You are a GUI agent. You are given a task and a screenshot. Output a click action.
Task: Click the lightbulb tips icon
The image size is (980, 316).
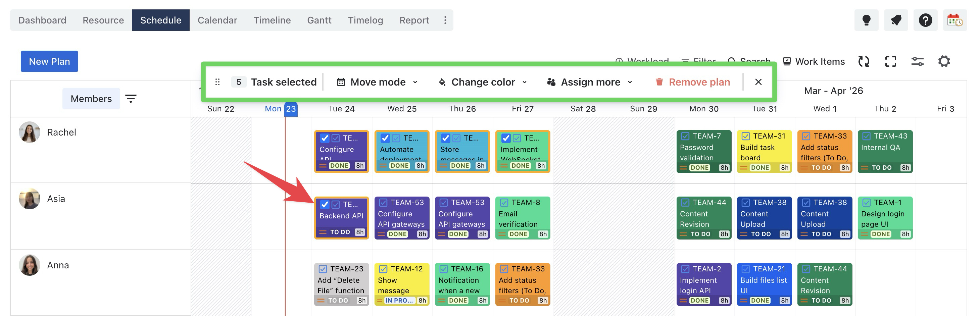tap(866, 20)
